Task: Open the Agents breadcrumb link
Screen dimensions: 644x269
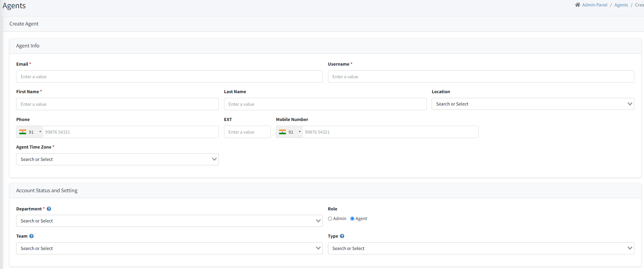Action: click(x=621, y=5)
